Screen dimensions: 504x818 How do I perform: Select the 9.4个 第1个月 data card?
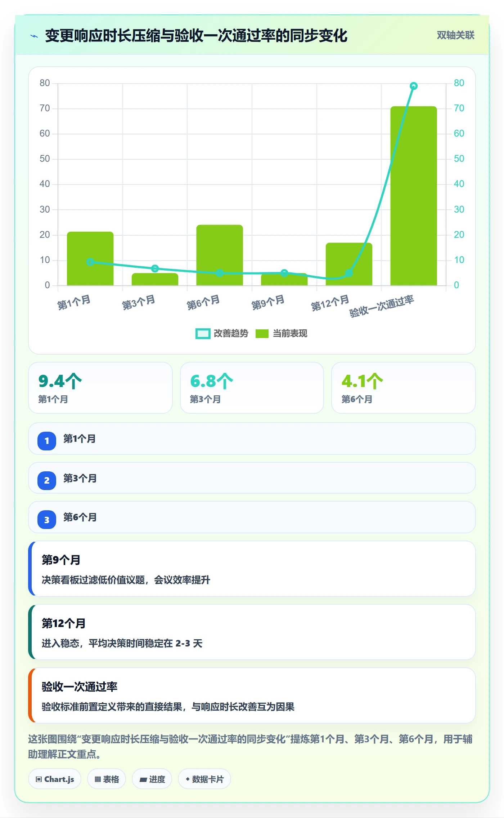click(x=100, y=388)
